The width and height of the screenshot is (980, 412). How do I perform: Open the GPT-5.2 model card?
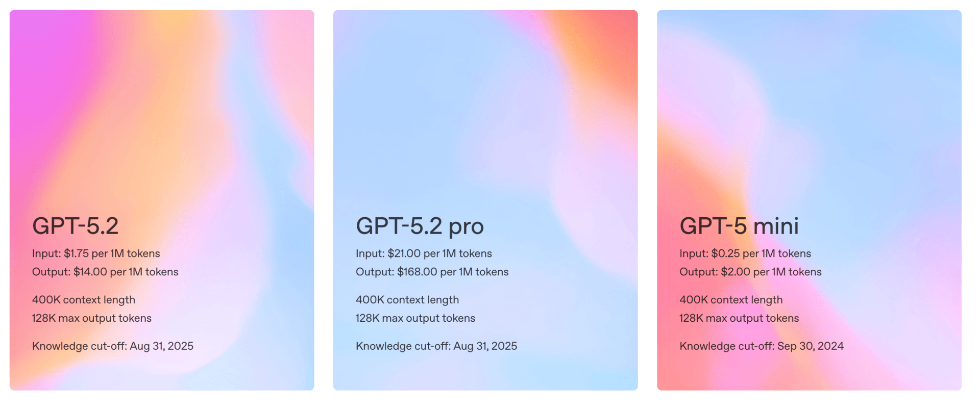(162, 200)
